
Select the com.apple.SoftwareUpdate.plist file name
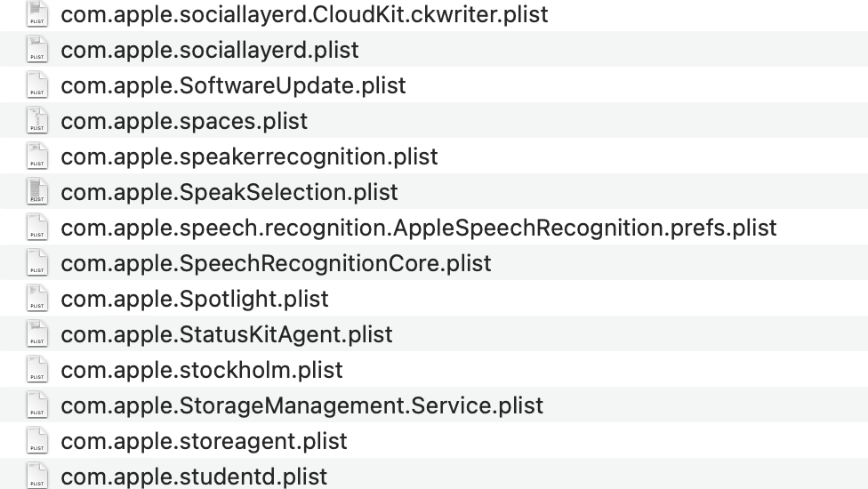click(233, 85)
